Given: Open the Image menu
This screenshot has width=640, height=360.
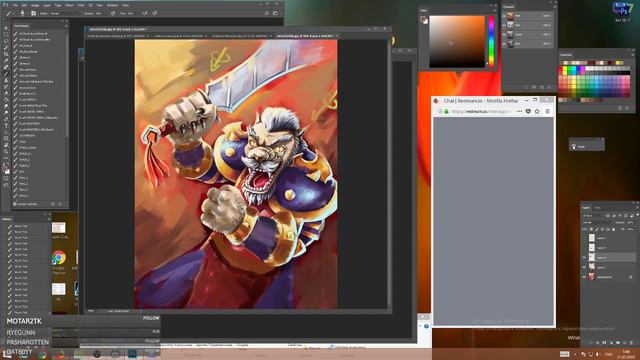Looking at the screenshot, I should (x=35, y=5).
